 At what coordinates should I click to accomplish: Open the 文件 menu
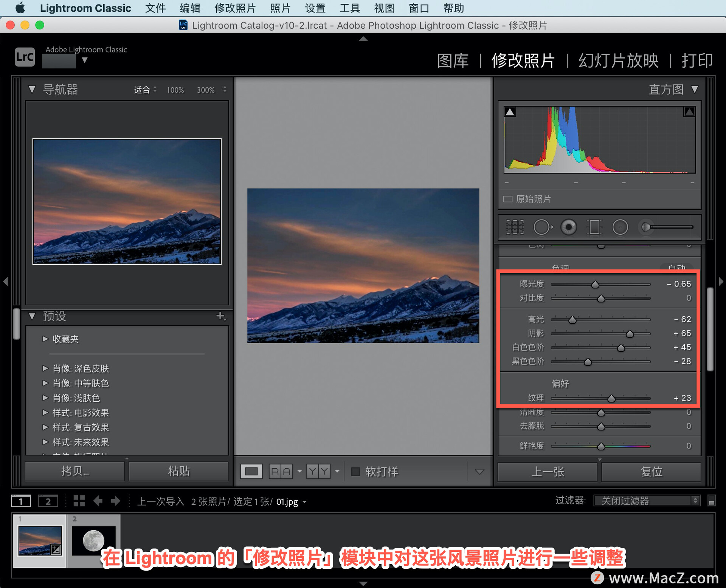pos(155,8)
